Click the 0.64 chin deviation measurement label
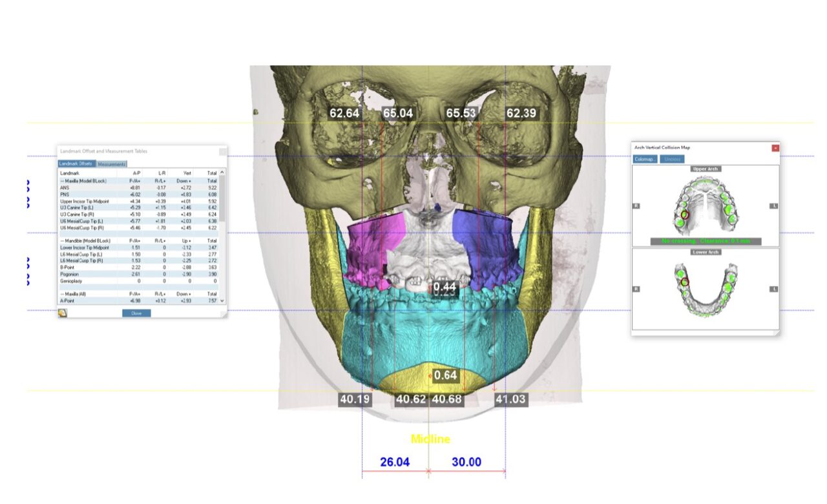Screen dimensions: 827x504 pos(445,375)
